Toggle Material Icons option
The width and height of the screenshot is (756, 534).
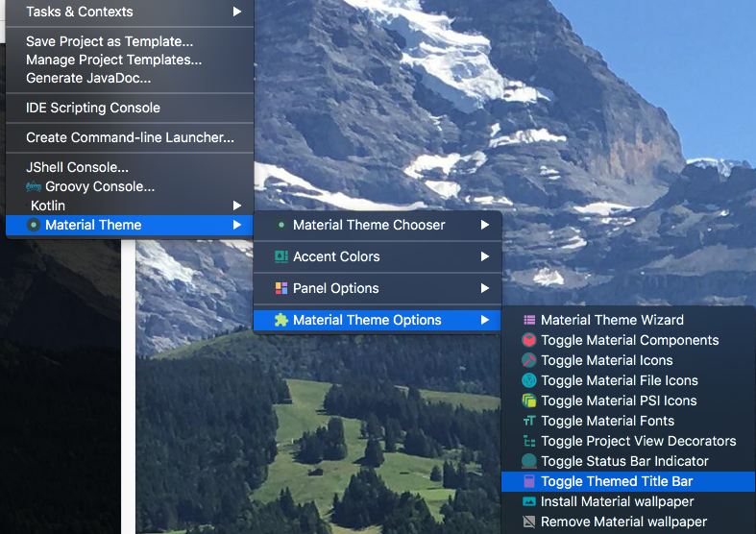tap(628, 360)
